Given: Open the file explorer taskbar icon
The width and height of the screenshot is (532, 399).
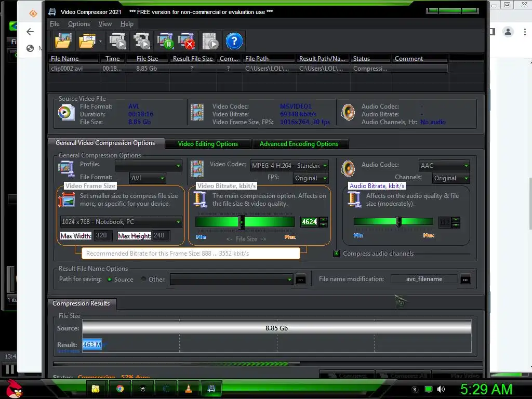Looking at the screenshot, I should 96,389.
